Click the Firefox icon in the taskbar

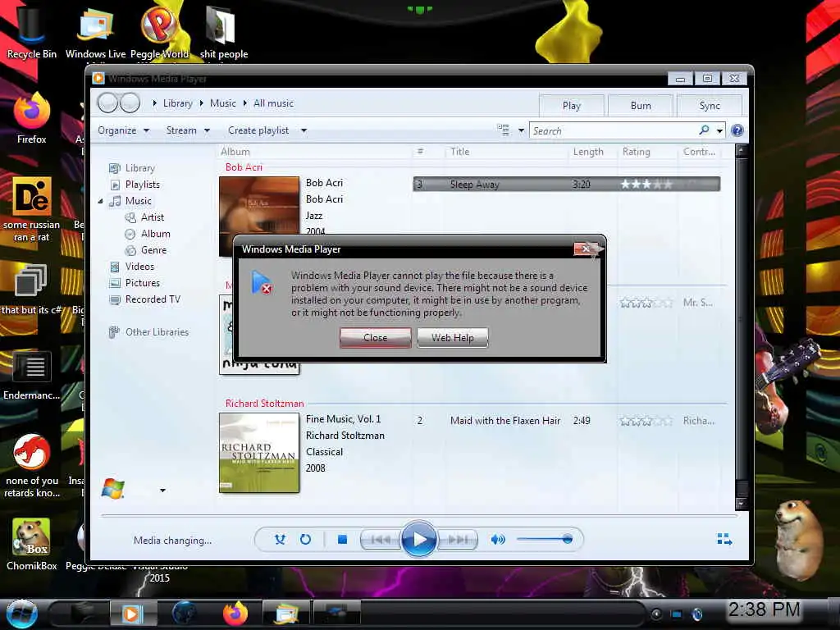coord(235,614)
